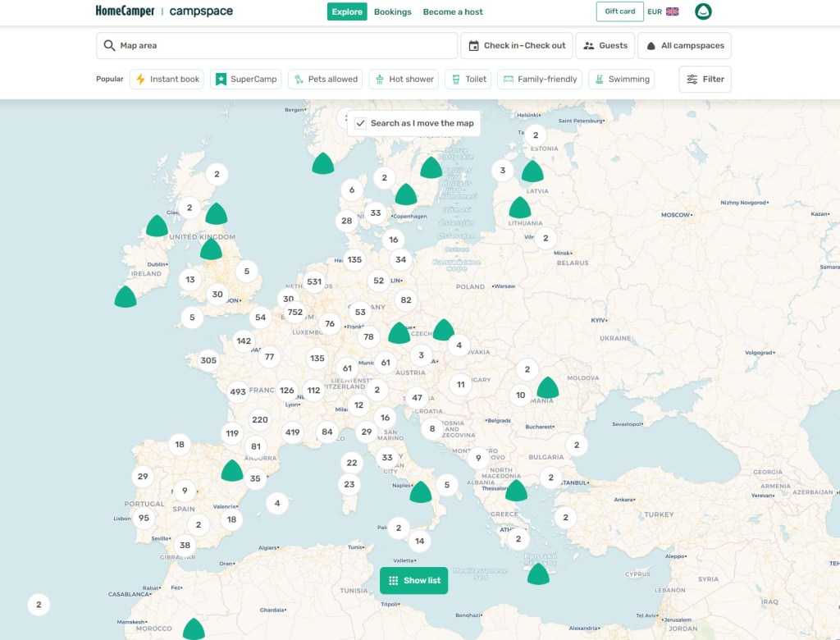This screenshot has height=640, width=840.
Task: Click the HomeCamper campspace logo
Action: pyautogui.click(x=164, y=11)
